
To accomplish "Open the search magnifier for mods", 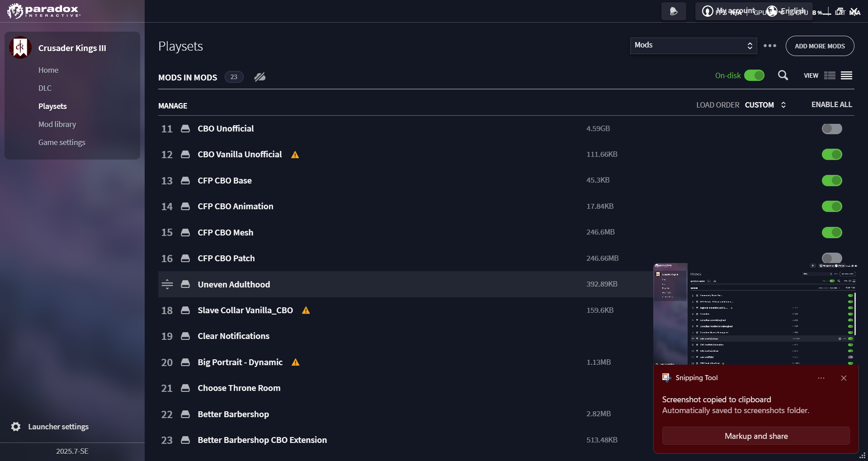I will coord(783,75).
